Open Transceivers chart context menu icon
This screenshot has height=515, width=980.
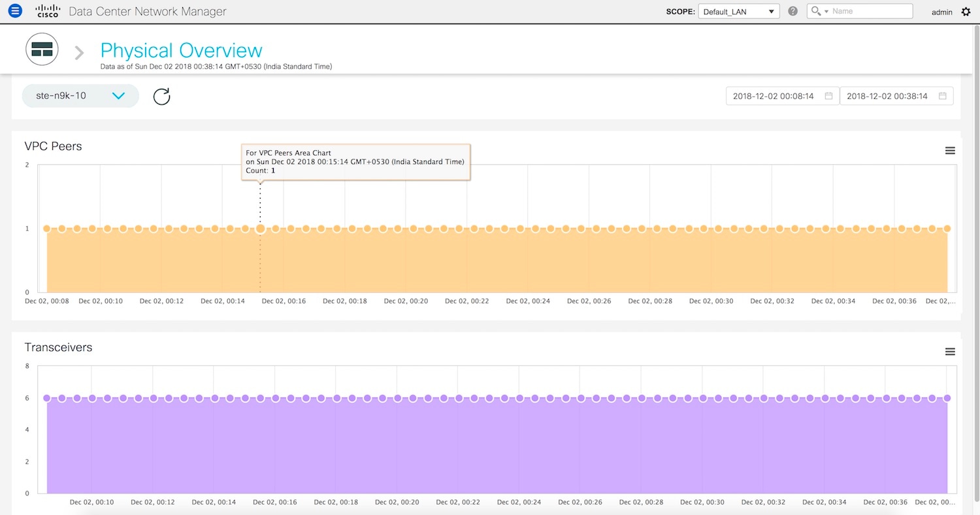[950, 352]
